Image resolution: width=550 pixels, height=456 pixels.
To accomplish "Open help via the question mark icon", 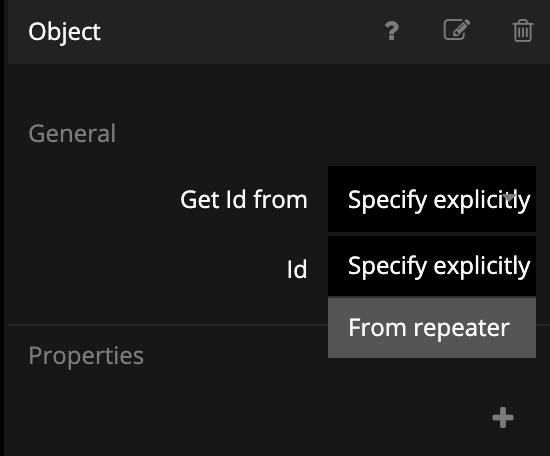I will coord(392,31).
